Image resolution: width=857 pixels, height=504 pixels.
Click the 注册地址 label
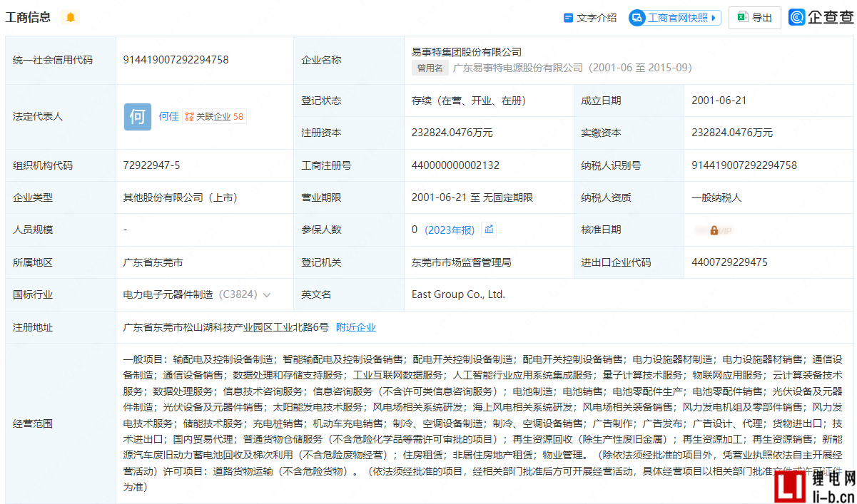pos(33,328)
